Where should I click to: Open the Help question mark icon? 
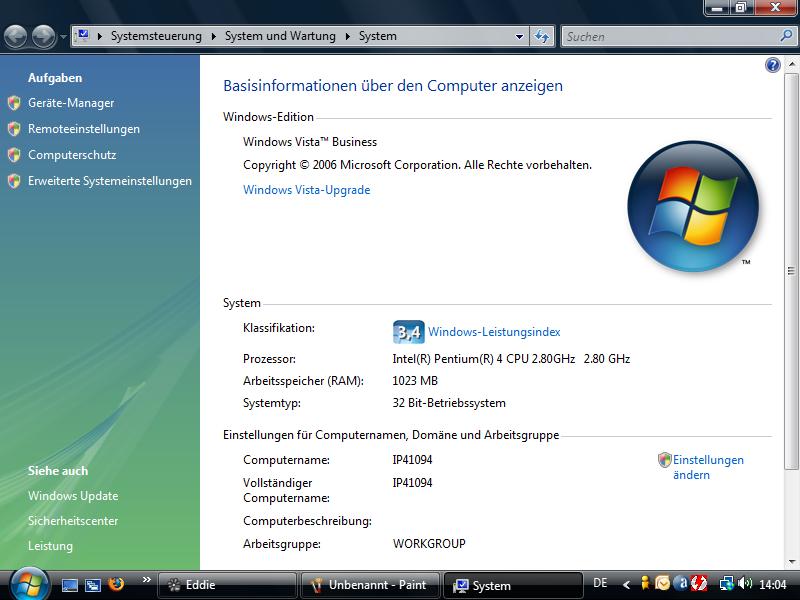click(772, 65)
